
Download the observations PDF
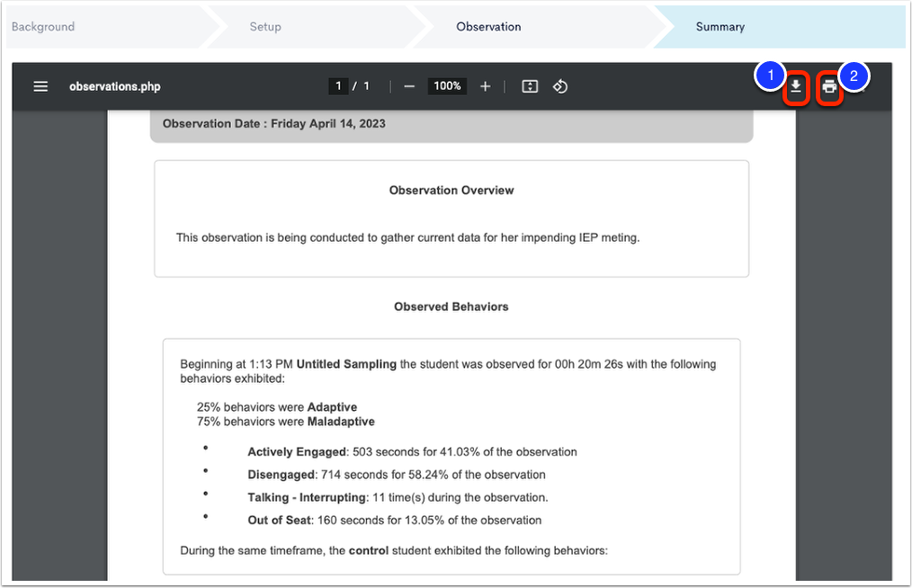(796, 87)
